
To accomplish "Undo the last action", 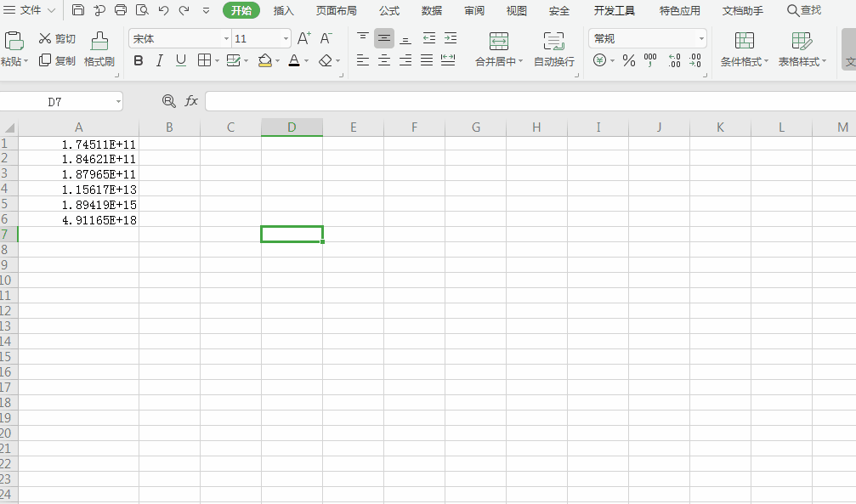I will [x=163, y=10].
